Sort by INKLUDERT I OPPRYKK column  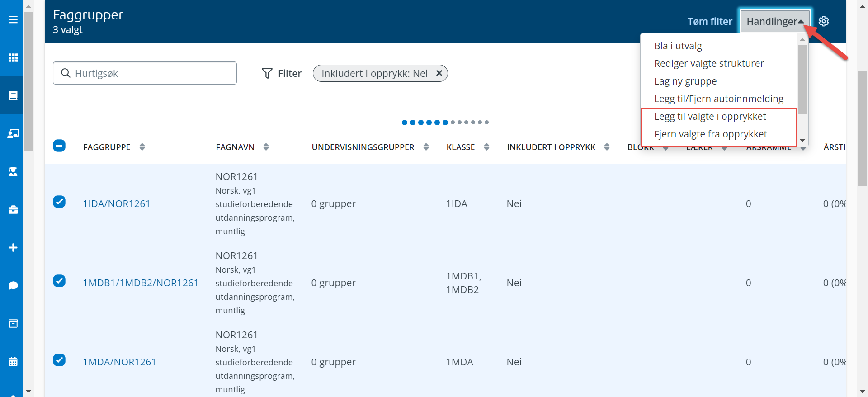[x=607, y=147]
